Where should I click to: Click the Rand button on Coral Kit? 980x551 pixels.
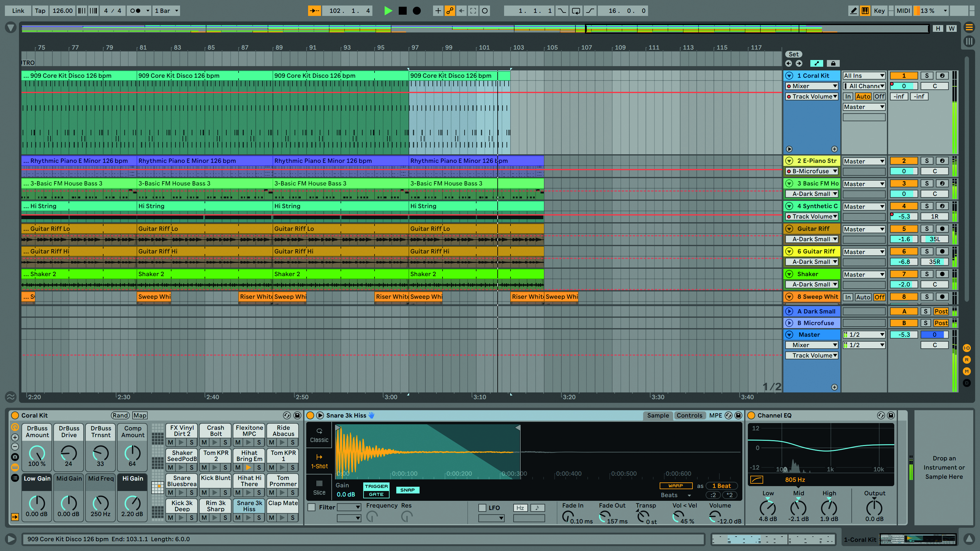(120, 415)
